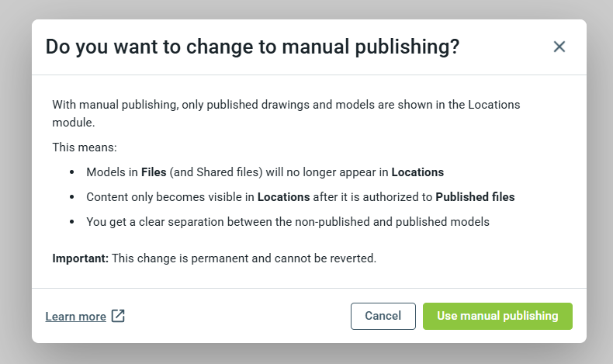Click bold Locations at end of first bullet
This screenshot has width=613, height=364.
[x=417, y=172]
